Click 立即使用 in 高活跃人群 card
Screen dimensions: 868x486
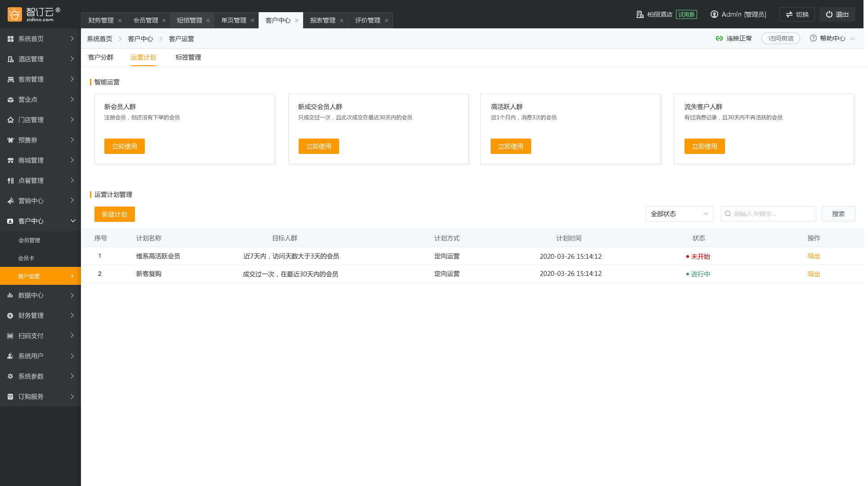point(510,146)
